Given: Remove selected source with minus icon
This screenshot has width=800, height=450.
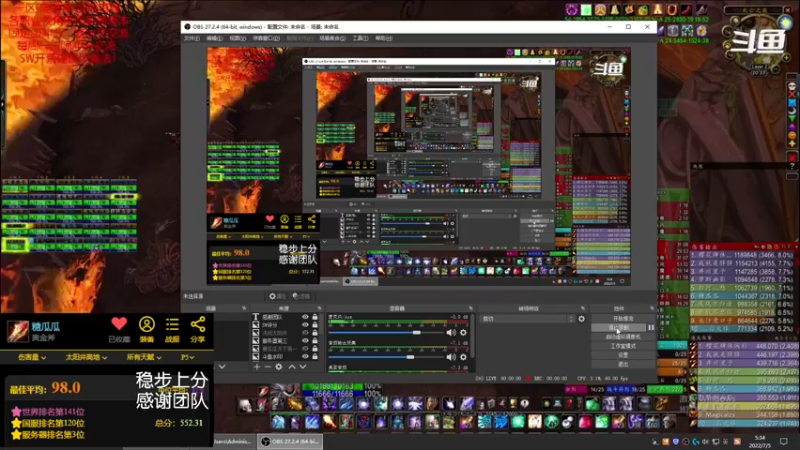Looking at the screenshot, I should click(x=267, y=366).
